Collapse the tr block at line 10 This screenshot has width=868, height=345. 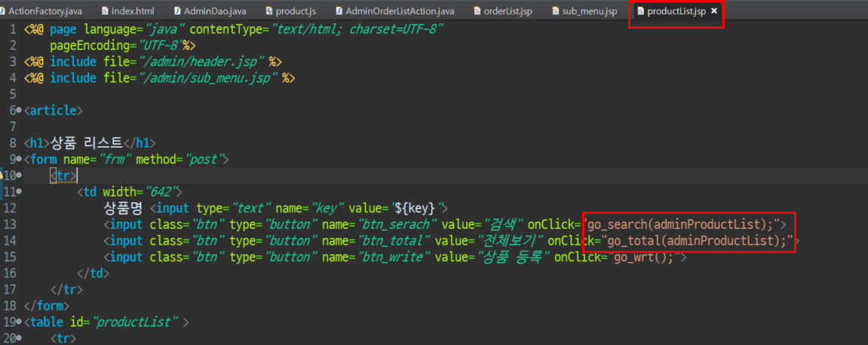tap(20, 176)
